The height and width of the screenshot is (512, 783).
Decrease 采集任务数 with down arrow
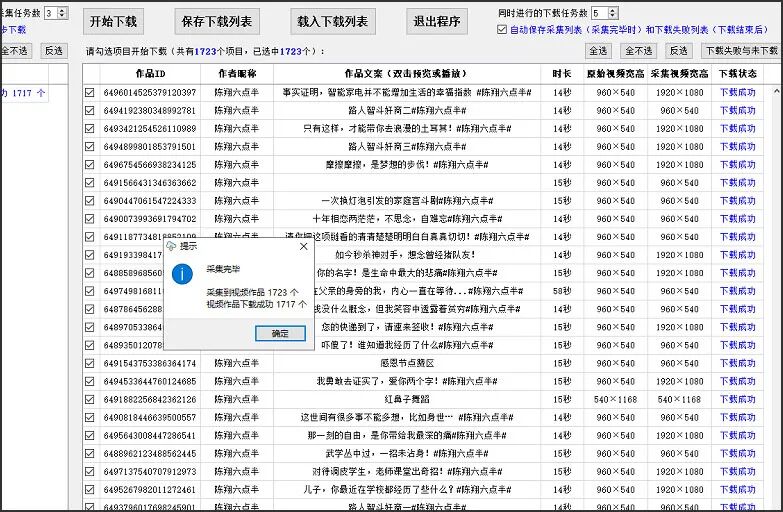pyautogui.click(x=62, y=16)
